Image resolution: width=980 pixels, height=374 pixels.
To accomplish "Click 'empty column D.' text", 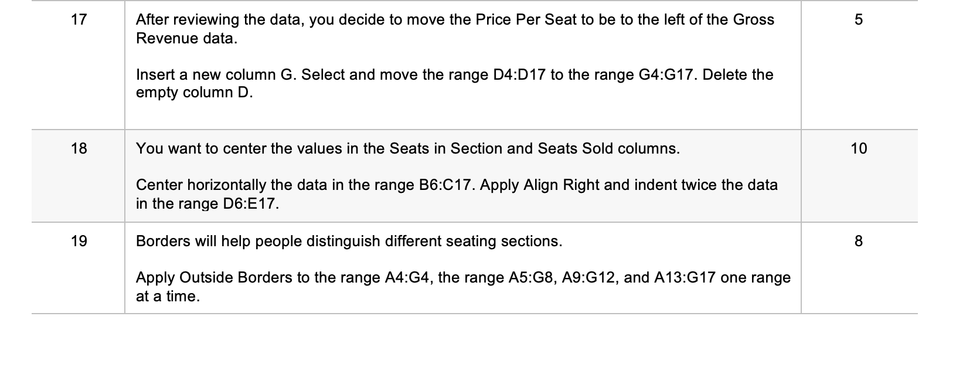I will coord(194,93).
